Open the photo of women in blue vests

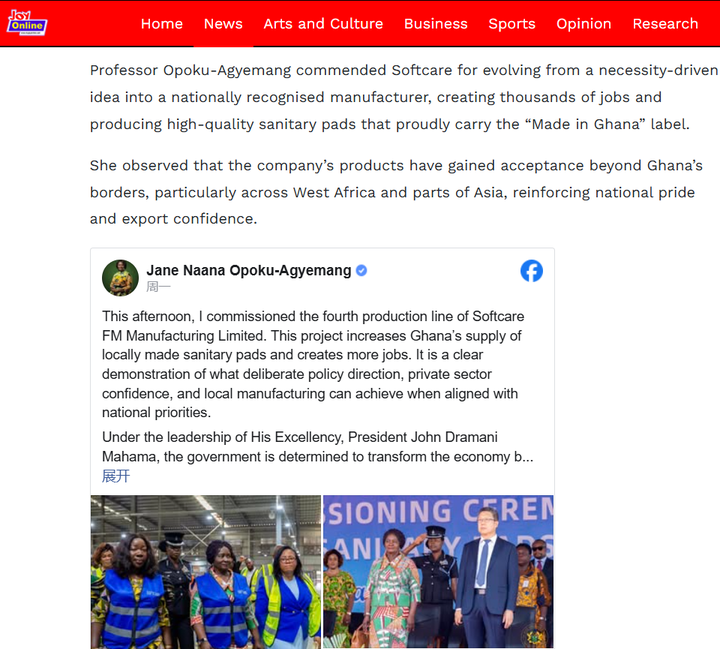pyautogui.click(x=206, y=572)
